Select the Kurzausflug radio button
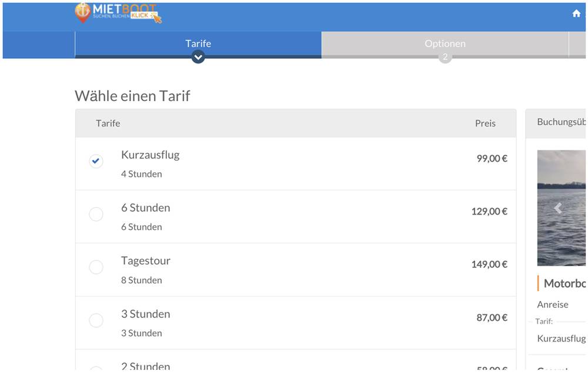The width and height of the screenshot is (588, 372). pyautogui.click(x=96, y=161)
